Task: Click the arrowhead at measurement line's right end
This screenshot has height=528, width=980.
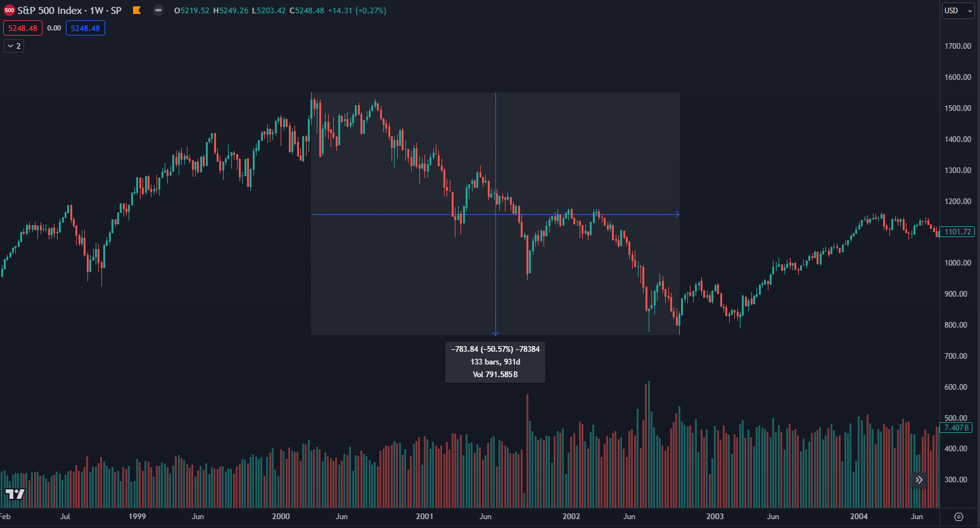Action: (x=677, y=214)
